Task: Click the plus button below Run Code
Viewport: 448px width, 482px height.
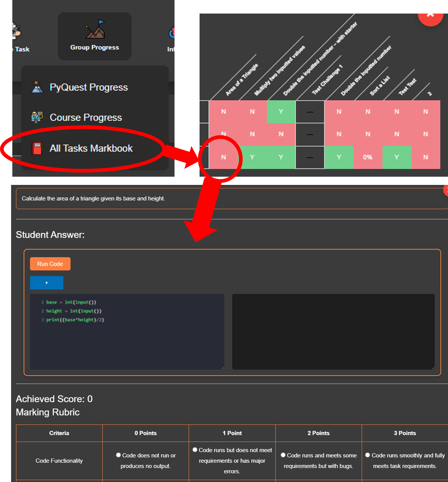Action: 46,283
